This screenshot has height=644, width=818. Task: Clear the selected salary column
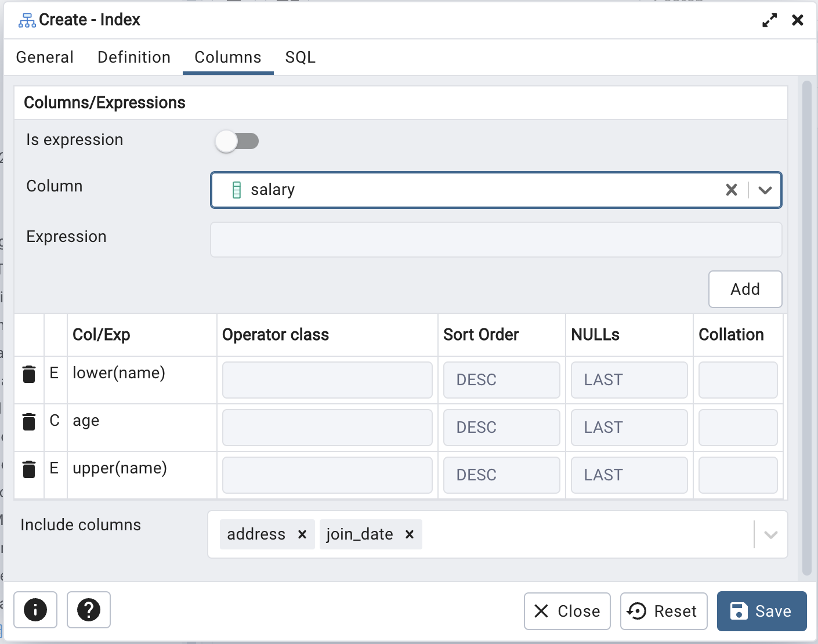731,190
